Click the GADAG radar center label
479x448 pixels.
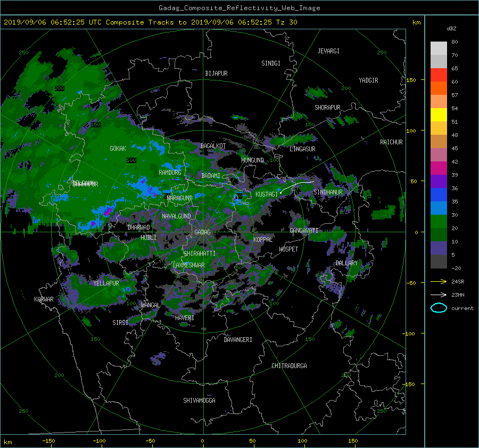point(202,232)
